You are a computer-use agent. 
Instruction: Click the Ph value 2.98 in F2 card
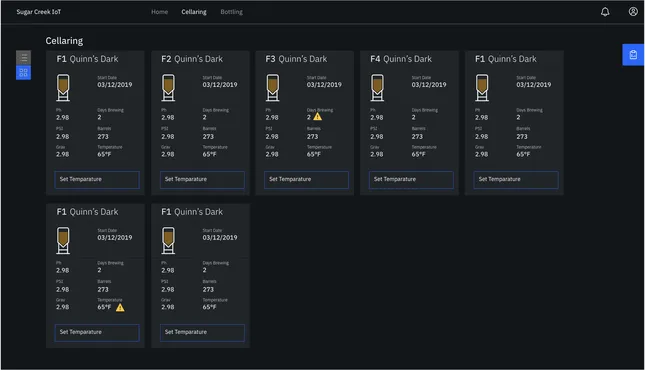point(168,117)
